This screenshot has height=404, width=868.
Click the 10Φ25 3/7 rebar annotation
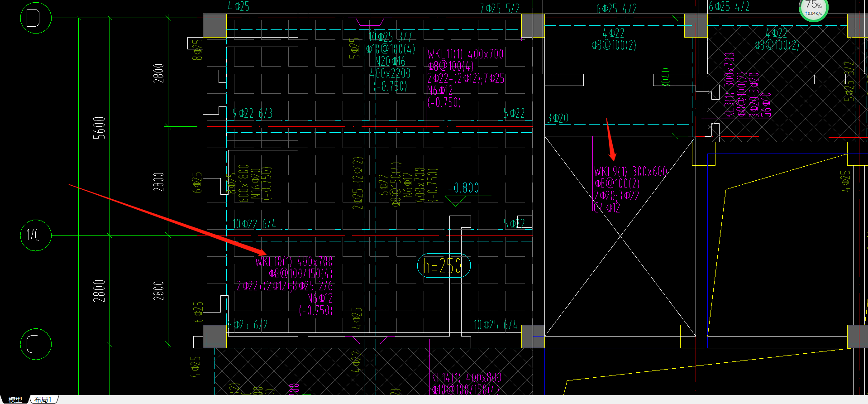point(390,37)
